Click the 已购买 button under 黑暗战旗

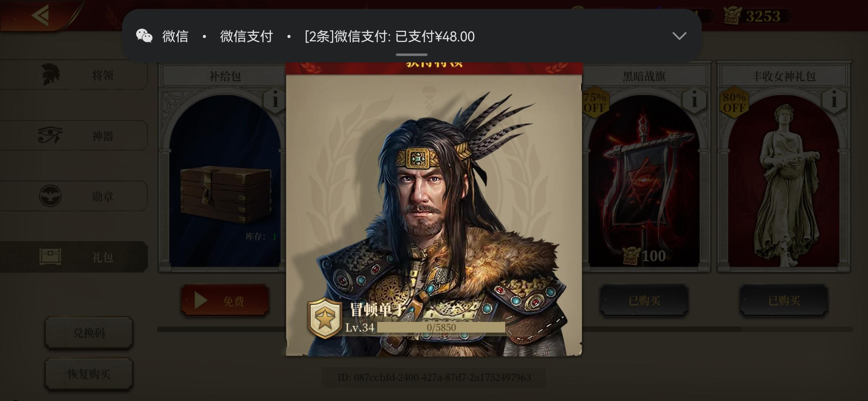click(x=644, y=300)
